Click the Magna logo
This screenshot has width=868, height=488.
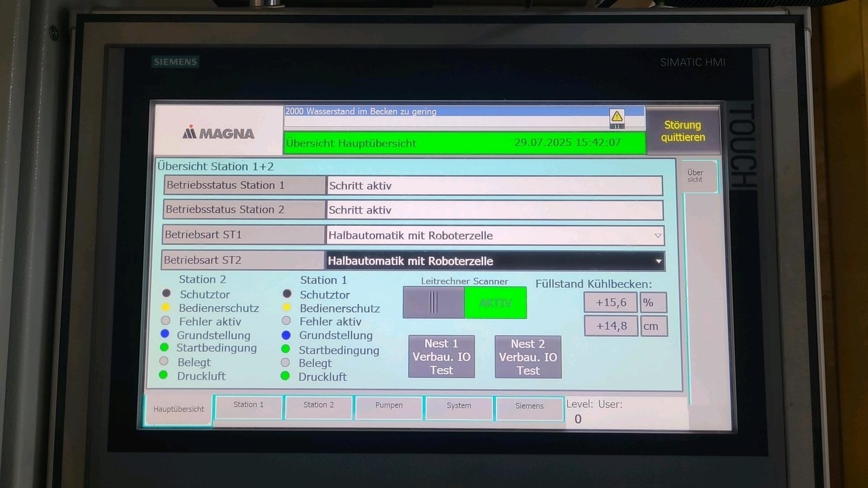click(218, 133)
